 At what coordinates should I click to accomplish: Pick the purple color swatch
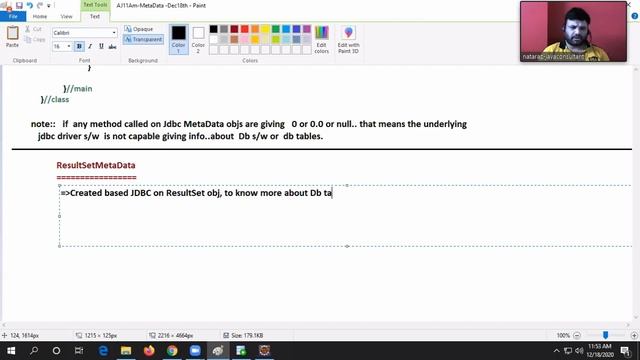click(x=307, y=29)
